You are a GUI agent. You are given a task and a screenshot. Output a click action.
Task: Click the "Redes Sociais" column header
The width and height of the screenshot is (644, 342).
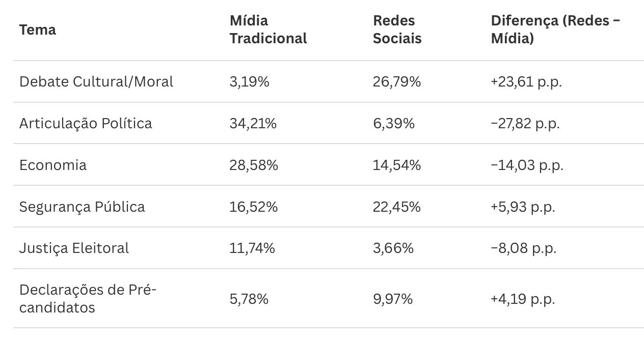[x=397, y=30]
